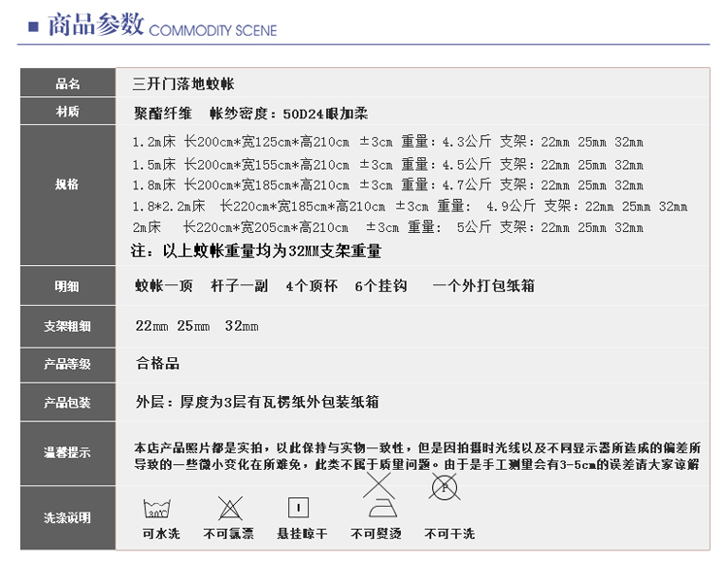Select the 产品包装 row label
728x563 pixels.
coord(67,402)
